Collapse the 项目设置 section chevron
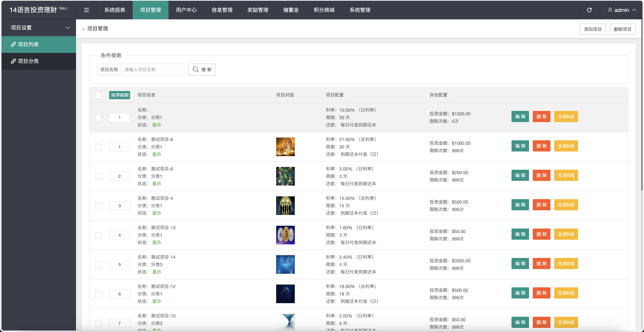Viewport: 644px width, 332px height. pyautogui.click(x=67, y=28)
